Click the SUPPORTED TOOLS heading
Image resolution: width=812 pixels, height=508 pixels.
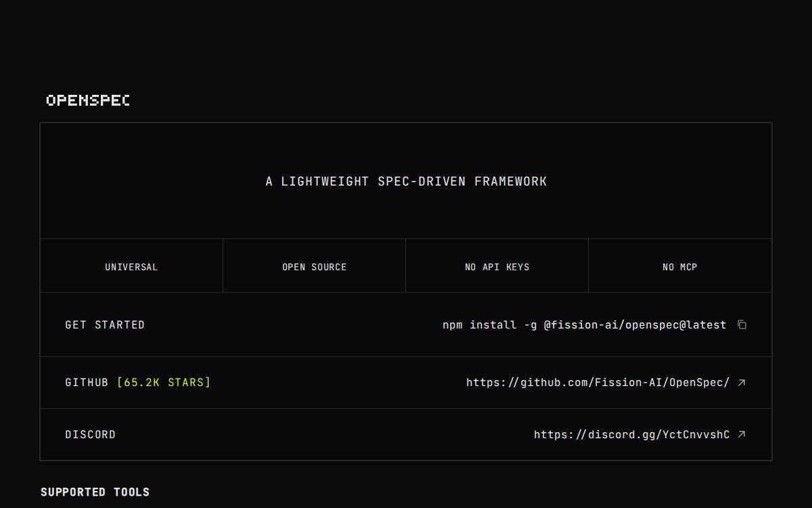95,492
